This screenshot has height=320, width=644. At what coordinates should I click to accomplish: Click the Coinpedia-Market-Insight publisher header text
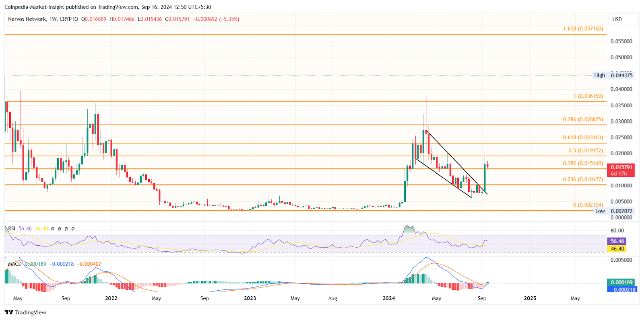35,7
